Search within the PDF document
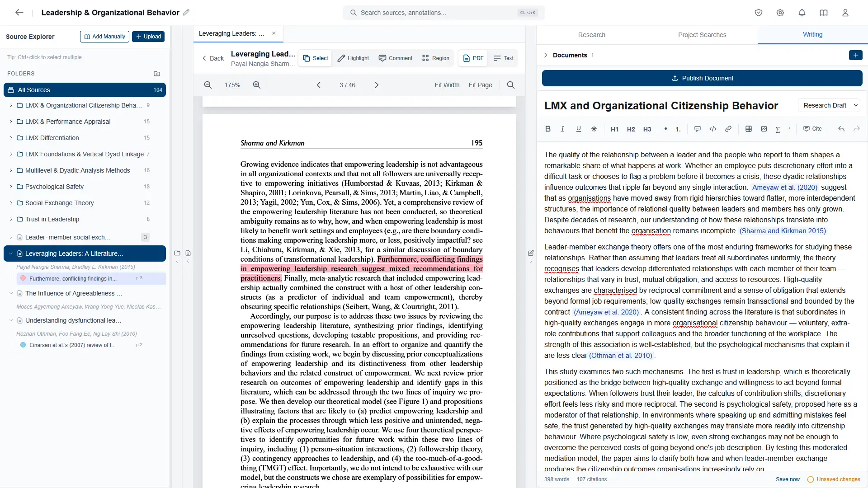This screenshot has height=488, width=868. (x=511, y=85)
